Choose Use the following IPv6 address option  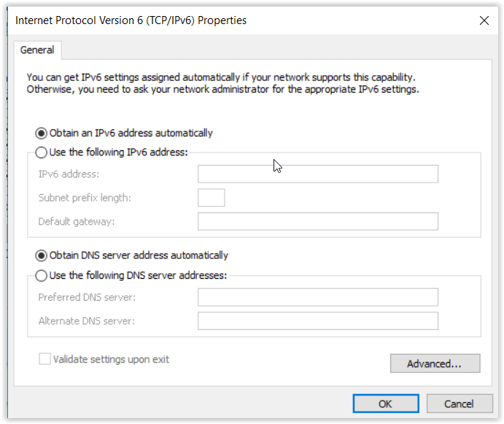(x=42, y=153)
